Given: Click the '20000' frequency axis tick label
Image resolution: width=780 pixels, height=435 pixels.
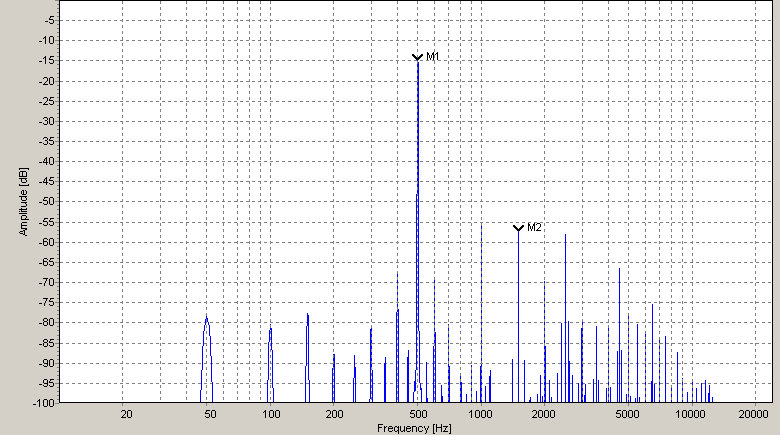Looking at the screenshot, I should [754, 414].
